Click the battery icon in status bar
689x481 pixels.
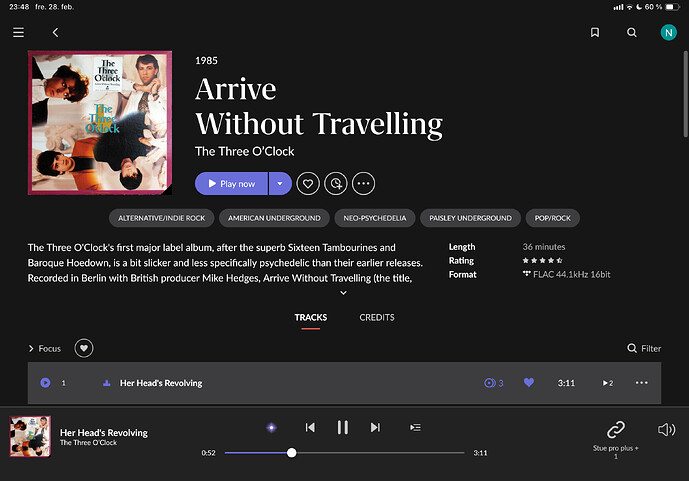[x=673, y=7]
